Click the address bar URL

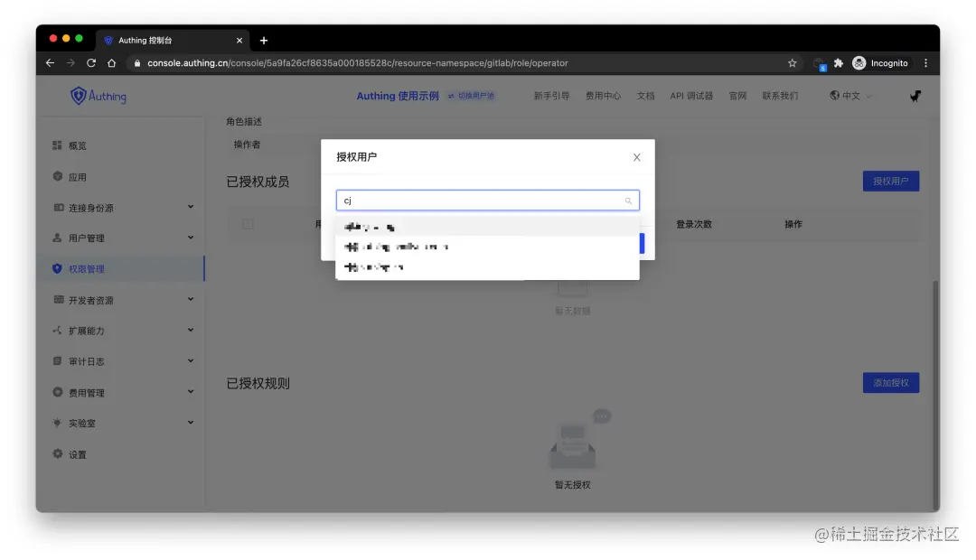pos(357,63)
